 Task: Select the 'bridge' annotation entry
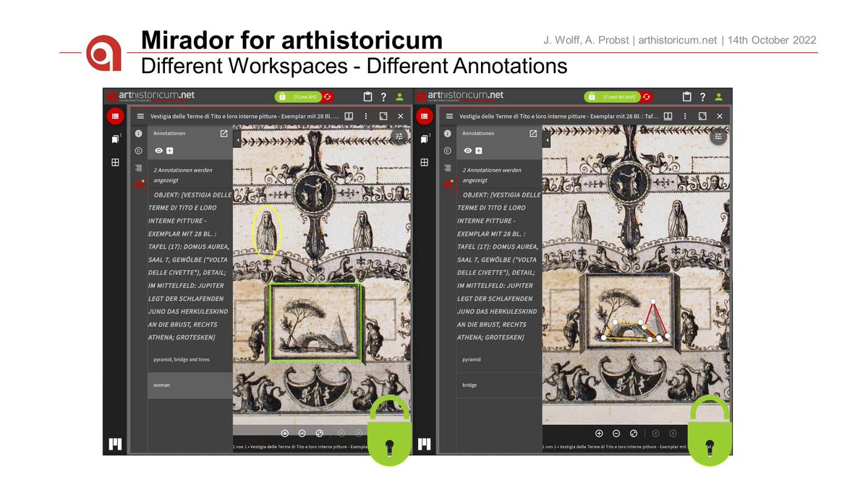pos(499,385)
